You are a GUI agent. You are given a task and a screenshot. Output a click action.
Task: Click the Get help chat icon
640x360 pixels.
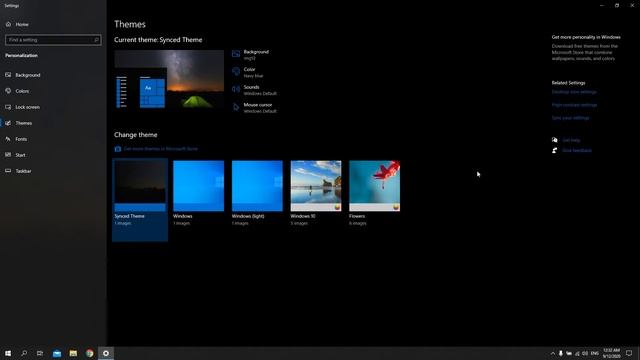pos(555,140)
